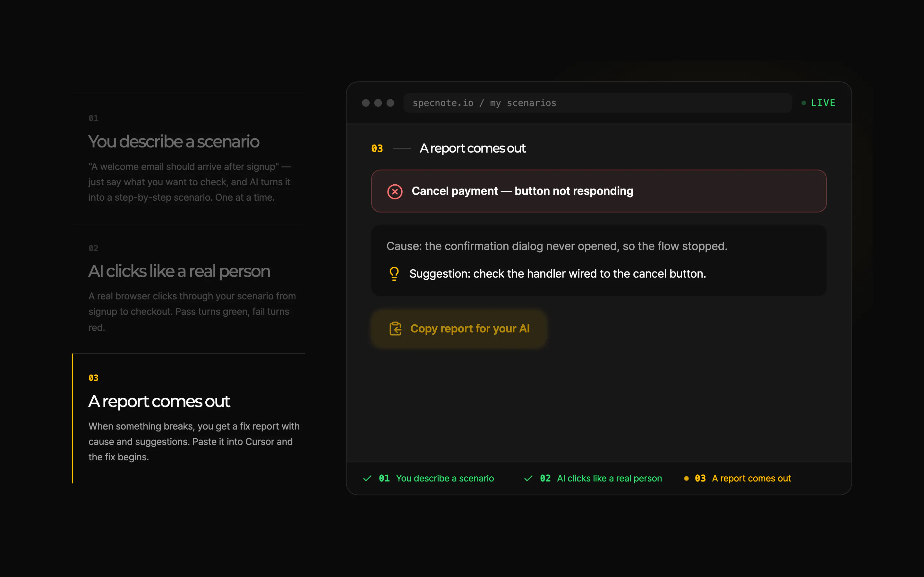Open the "AI clicks like a real person" step heading
Screen dimensions: 924x577
pos(179,271)
